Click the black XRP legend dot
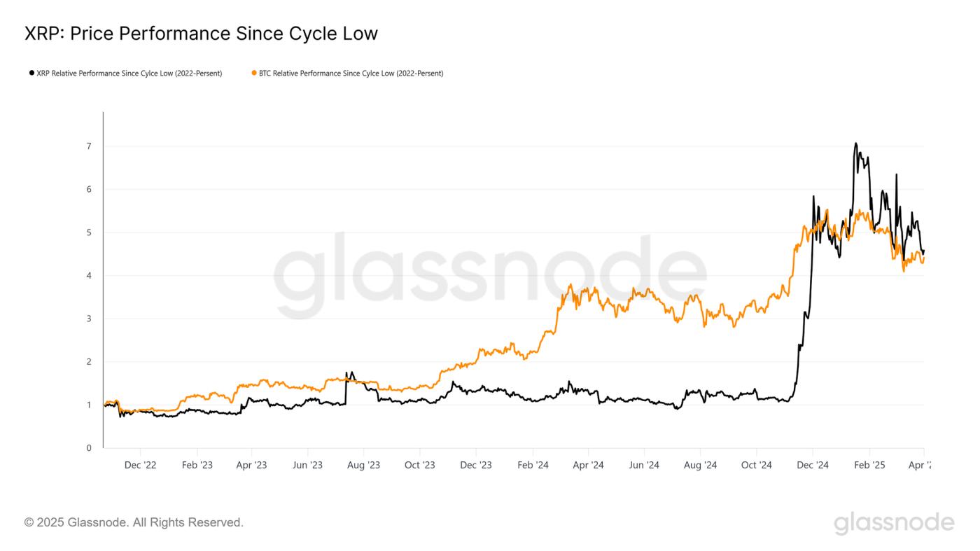Screen dimensions: 980x551 31,73
